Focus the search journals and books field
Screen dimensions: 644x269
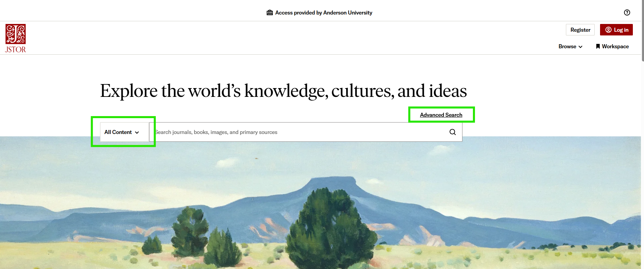click(x=297, y=132)
